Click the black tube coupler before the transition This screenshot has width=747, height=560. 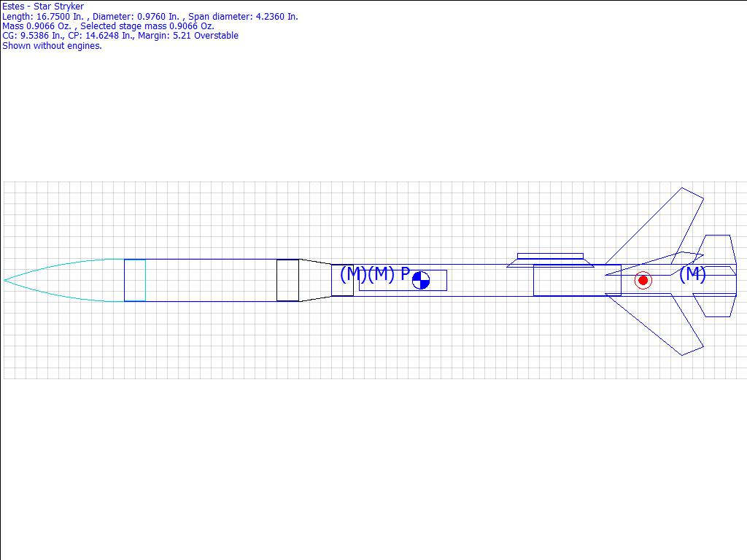(x=287, y=280)
